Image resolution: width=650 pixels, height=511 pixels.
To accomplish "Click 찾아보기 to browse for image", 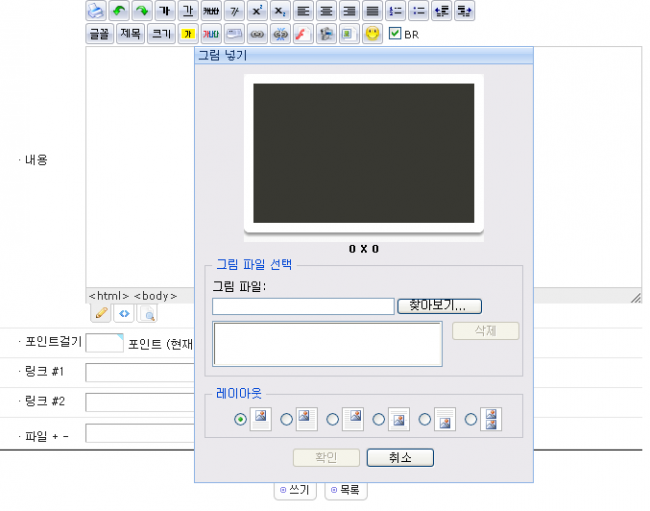I will click(439, 306).
